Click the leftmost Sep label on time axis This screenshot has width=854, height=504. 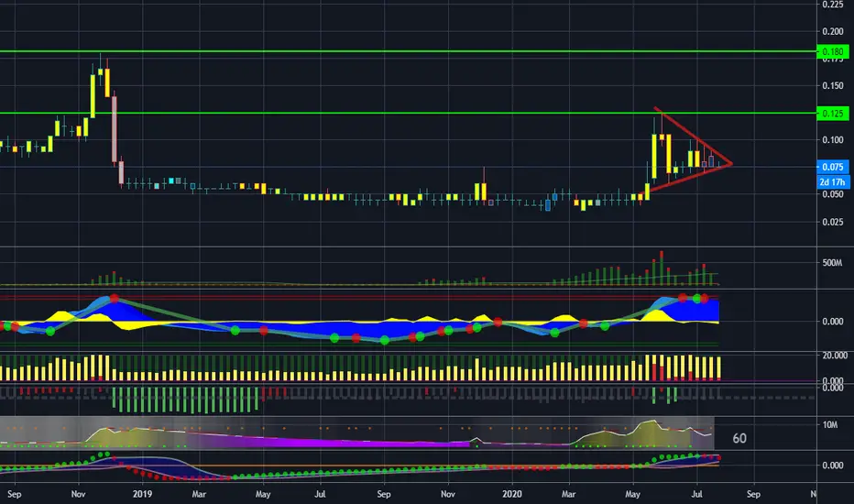14,494
